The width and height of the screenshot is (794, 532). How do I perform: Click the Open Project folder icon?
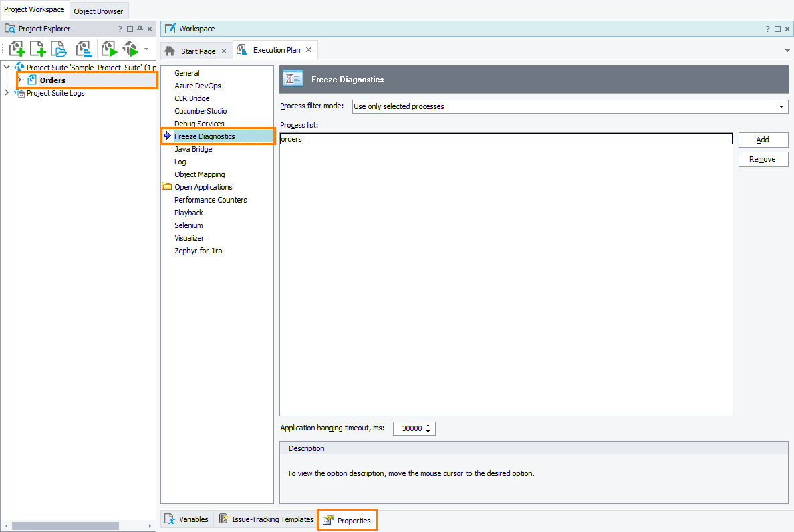point(59,49)
